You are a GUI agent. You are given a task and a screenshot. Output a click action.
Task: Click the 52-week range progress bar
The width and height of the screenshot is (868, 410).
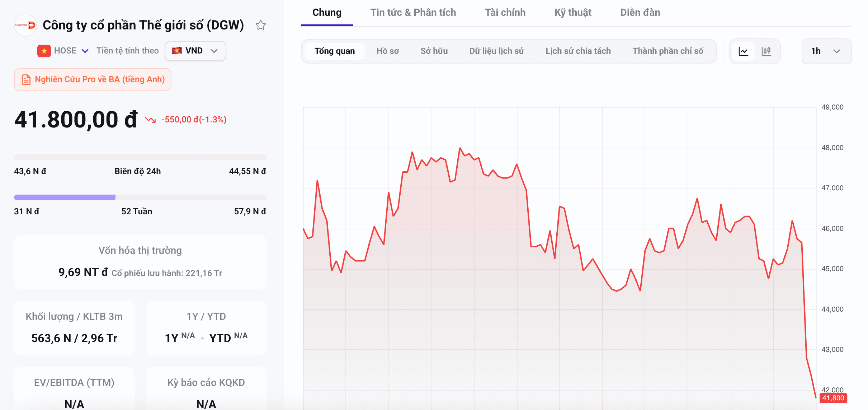click(140, 197)
